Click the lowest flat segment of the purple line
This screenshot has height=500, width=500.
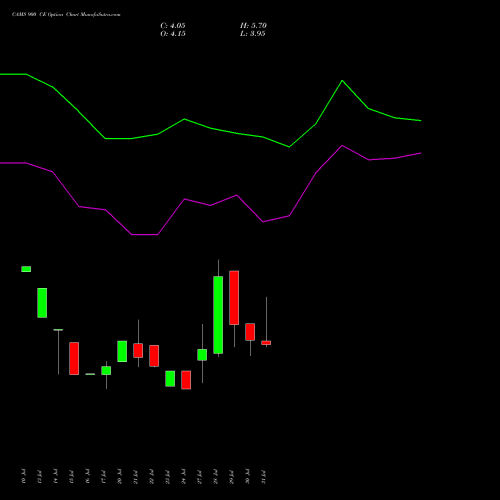point(145,235)
